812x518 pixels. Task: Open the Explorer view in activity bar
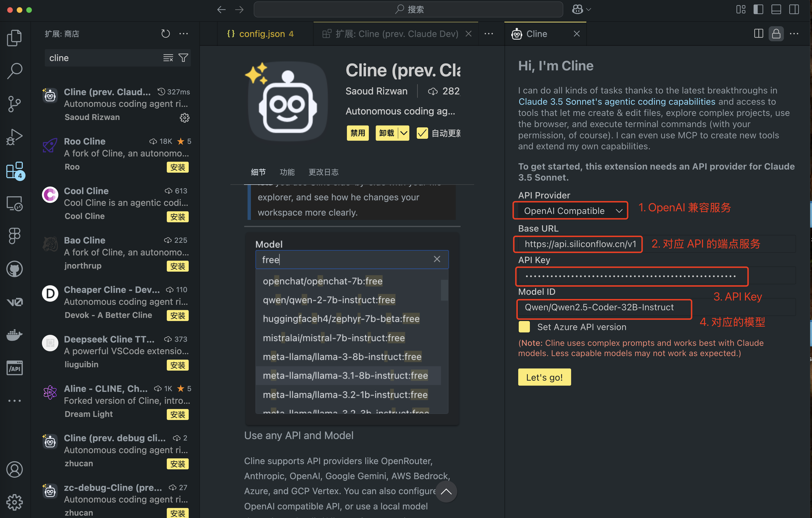coord(15,38)
